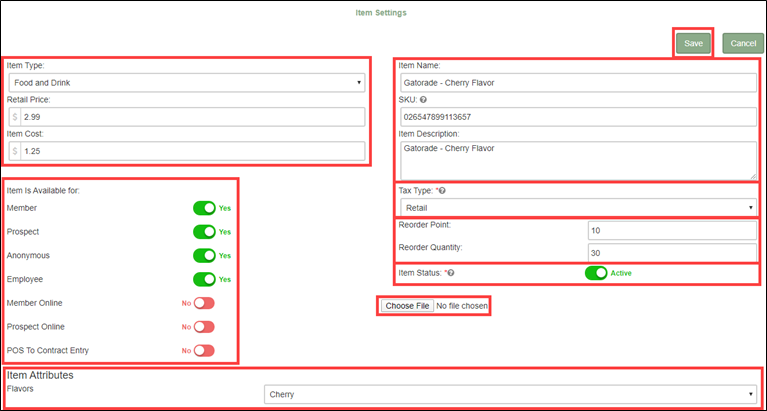Screen dimensions: 767x411
Task: Toggle Employee availability switch
Action: (x=204, y=279)
